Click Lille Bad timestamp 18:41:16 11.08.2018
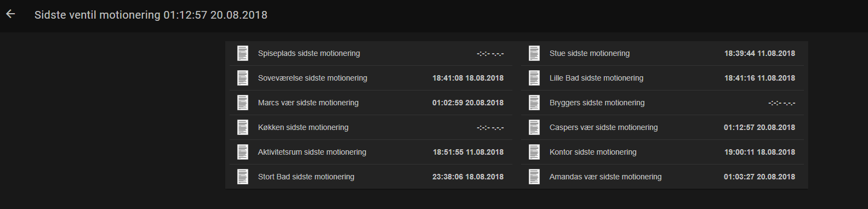 tap(759, 78)
